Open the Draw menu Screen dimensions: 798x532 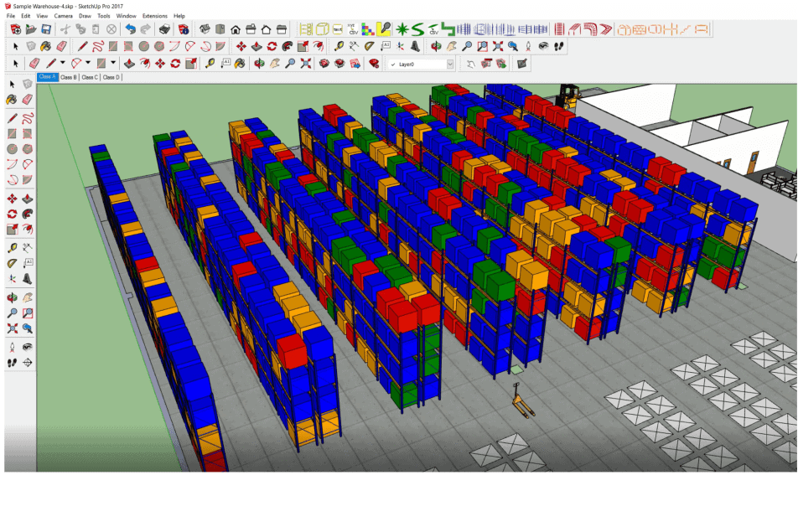click(85, 16)
